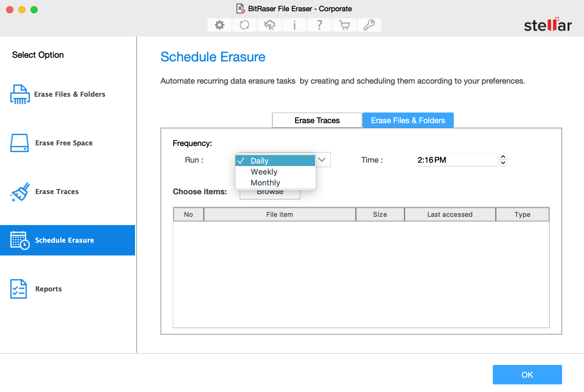
Task: Open Erase Free Space in sidebar
Action: pyautogui.click(x=68, y=143)
